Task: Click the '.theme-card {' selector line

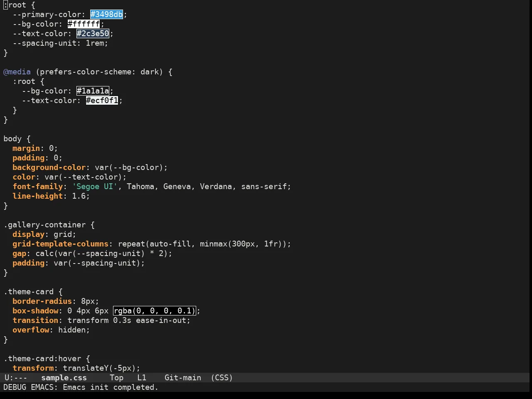Action: click(33, 292)
